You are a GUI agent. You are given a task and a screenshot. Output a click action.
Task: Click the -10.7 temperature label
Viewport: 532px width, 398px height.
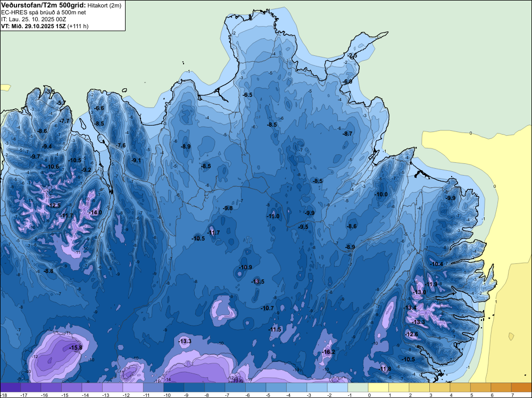pyautogui.click(x=267, y=309)
